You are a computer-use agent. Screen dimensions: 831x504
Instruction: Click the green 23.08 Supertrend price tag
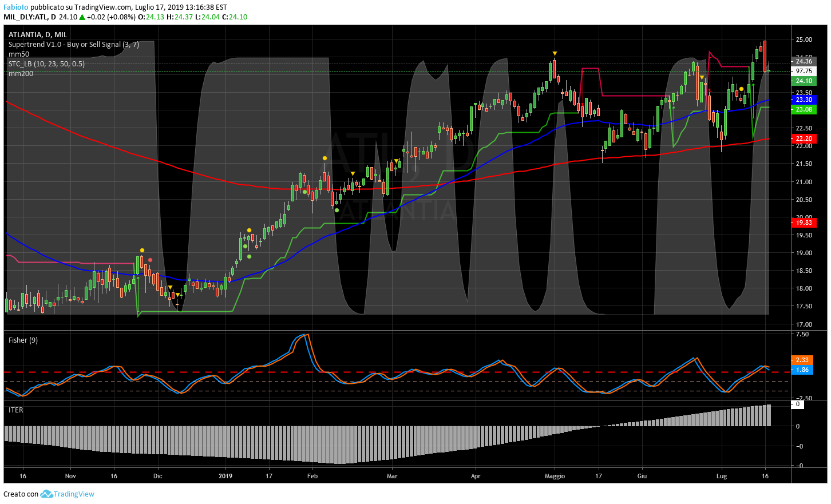point(804,109)
